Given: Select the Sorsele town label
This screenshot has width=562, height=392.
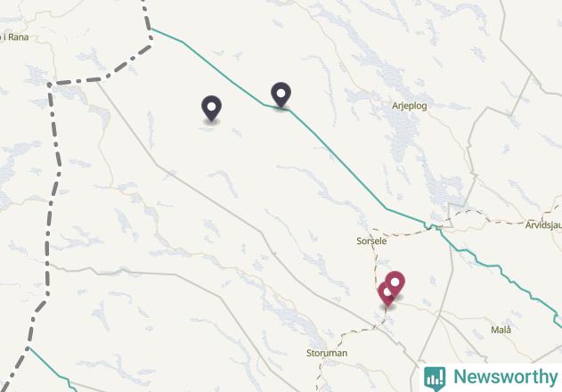Looking at the screenshot, I should pyautogui.click(x=371, y=241).
